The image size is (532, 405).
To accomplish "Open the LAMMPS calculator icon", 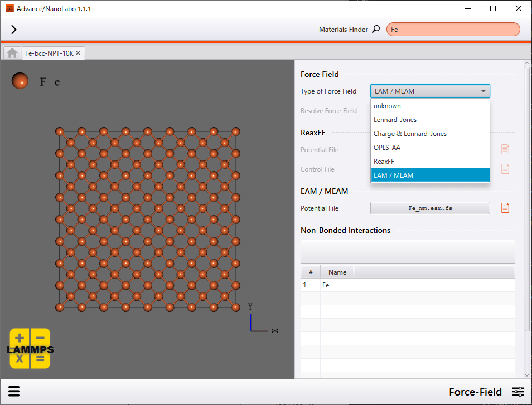I will (x=30, y=348).
